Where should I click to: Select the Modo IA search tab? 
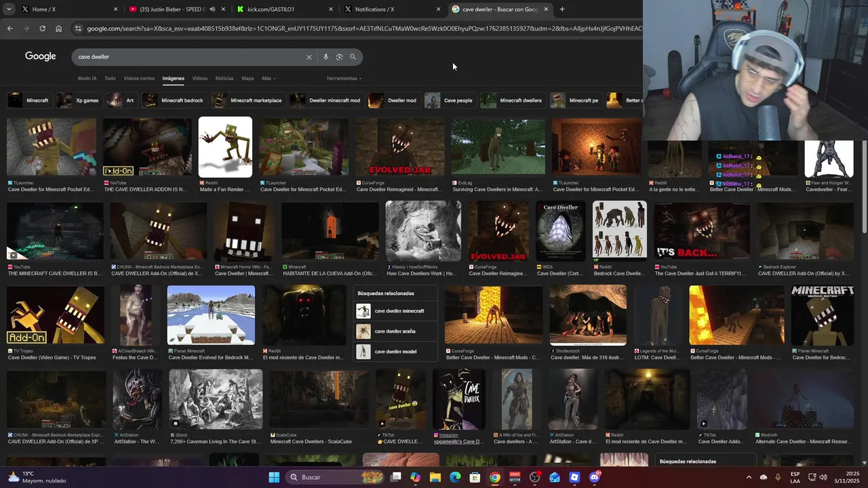(87, 78)
